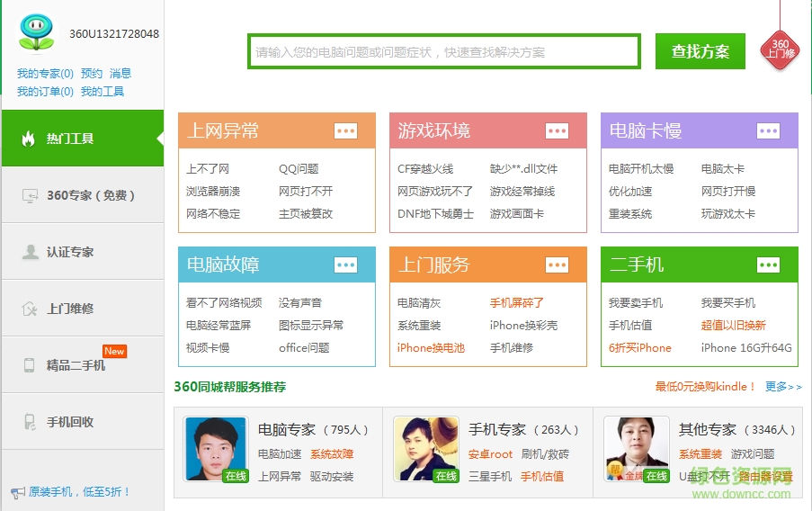Screen dimensions: 812x511
Task: Expand 二手机 more options dots
Action: click(x=768, y=264)
